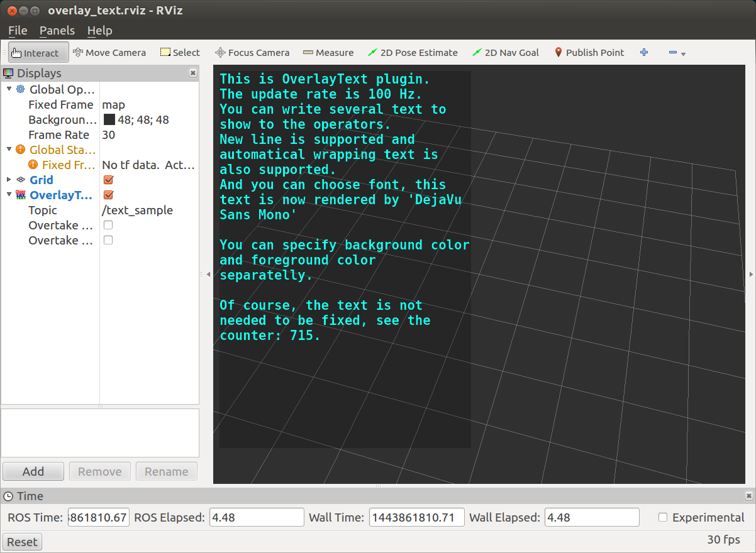This screenshot has width=756, height=553.
Task: Select the Frame Rate value 30
Action: click(x=108, y=134)
